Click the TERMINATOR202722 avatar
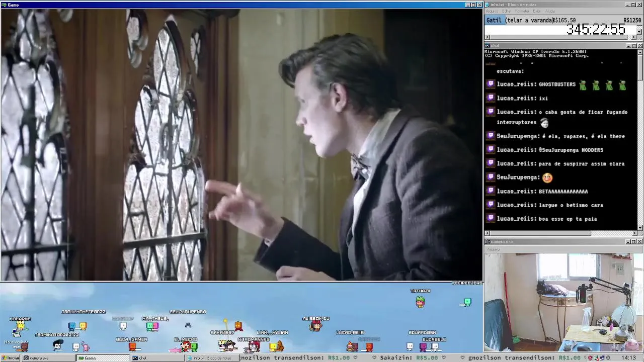This screenshot has height=362, width=644. (58, 346)
